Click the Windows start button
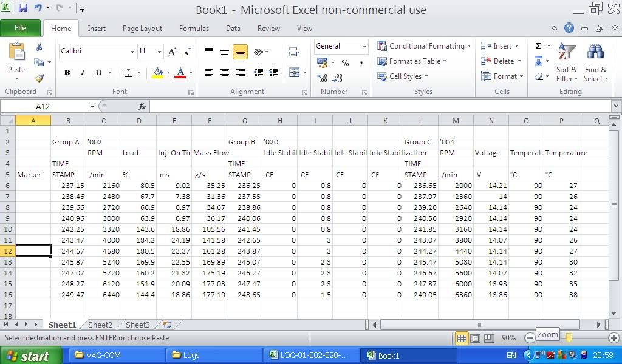The height and width of the screenshot is (364, 622). pos(30,356)
